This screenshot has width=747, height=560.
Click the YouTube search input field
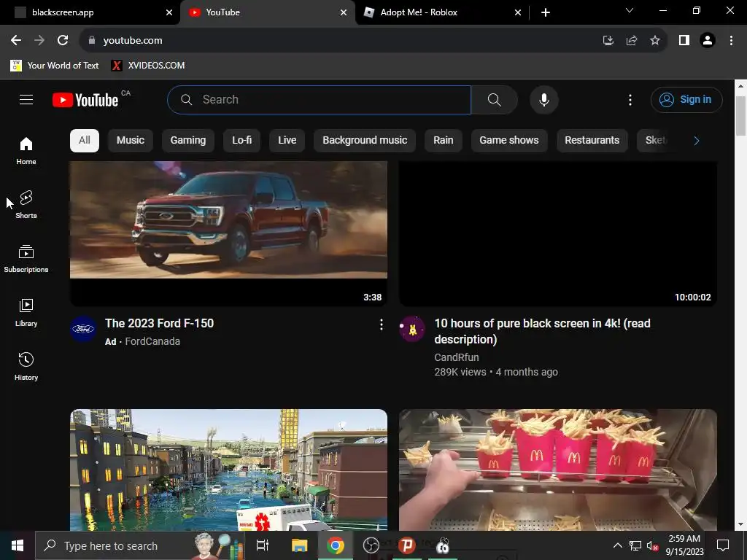coord(320,99)
